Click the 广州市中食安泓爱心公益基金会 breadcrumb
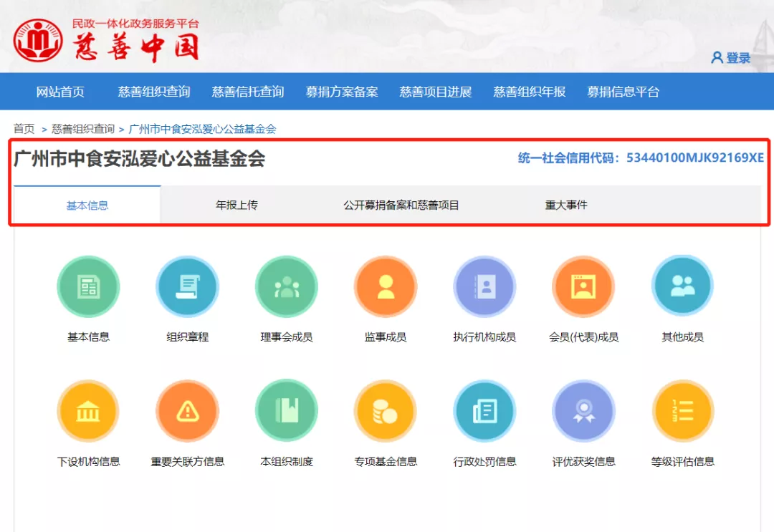Image resolution: width=774 pixels, height=532 pixels. click(202, 129)
